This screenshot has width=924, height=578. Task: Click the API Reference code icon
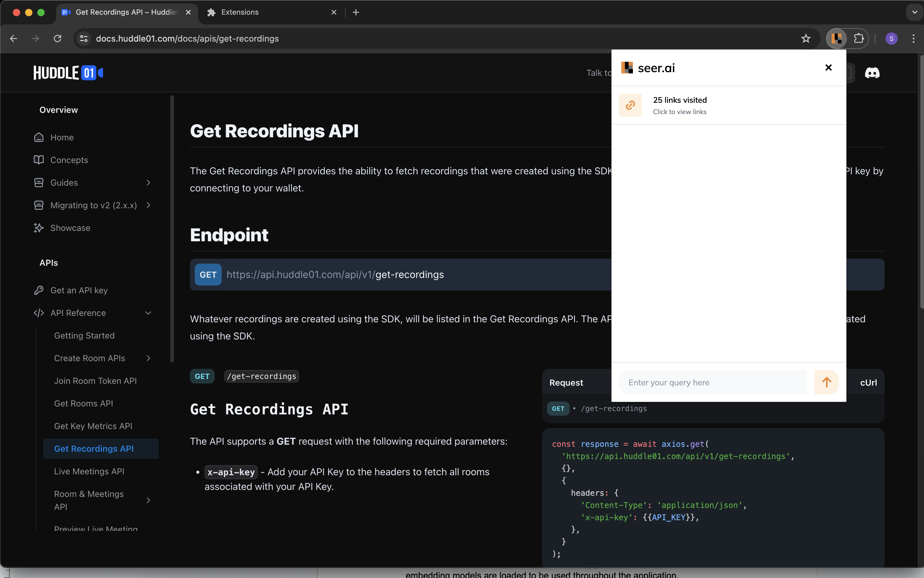click(39, 313)
